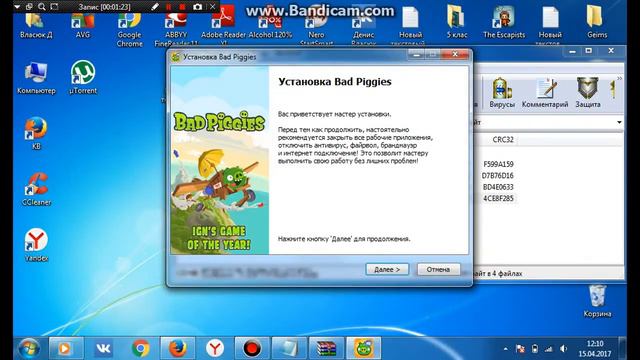Image resolution: width=640 pixels, height=360 pixels.
Task: Open the KB Firefox desktop shortcut
Action: (36, 134)
